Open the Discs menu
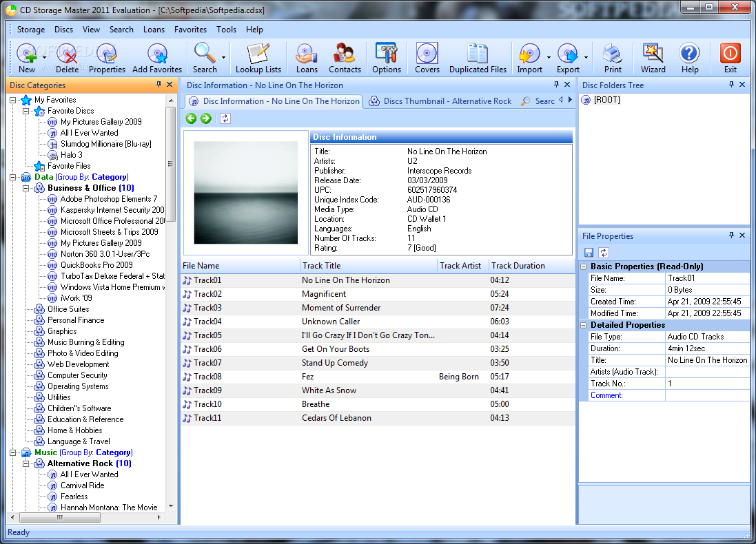 [63, 30]
